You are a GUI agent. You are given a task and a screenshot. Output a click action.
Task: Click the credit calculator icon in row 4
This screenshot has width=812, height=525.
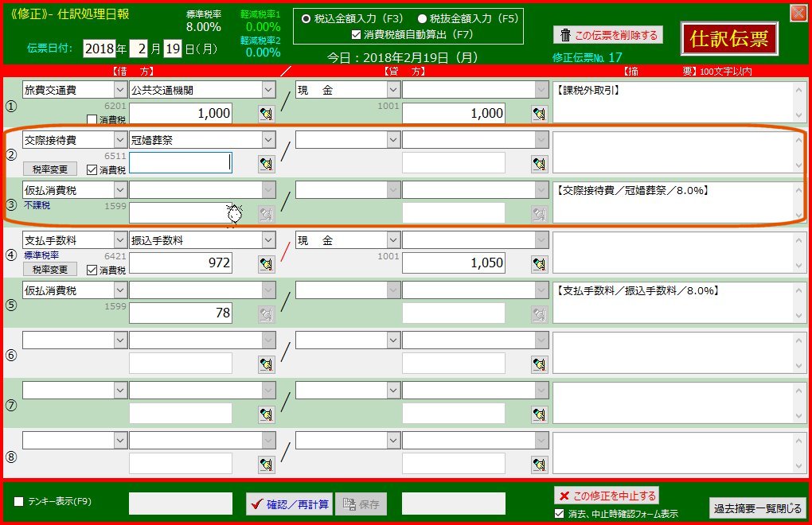click(x=540, y=264)
